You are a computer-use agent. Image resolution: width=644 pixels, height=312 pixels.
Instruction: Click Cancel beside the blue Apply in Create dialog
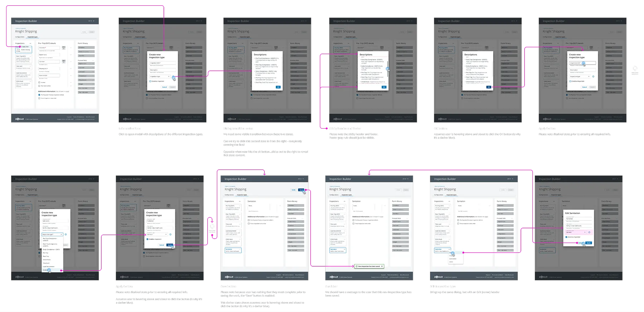click(x=162, y=245)
